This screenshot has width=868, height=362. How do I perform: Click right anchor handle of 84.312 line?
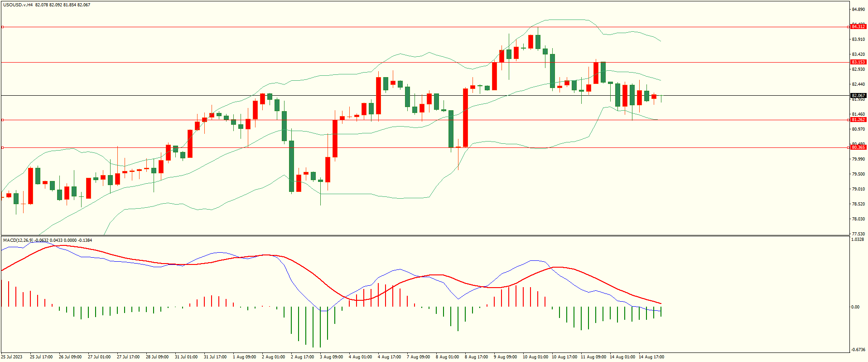pos(849,27)
